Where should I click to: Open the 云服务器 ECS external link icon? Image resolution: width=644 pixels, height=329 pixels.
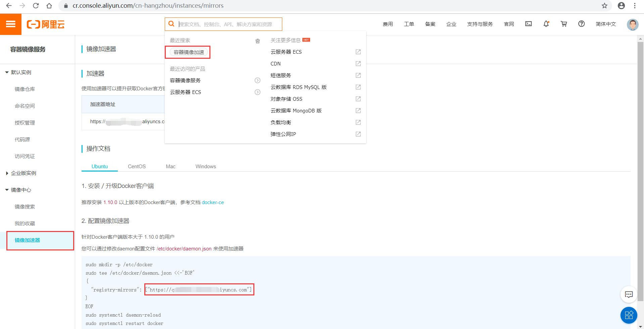[x=358, y=52]
